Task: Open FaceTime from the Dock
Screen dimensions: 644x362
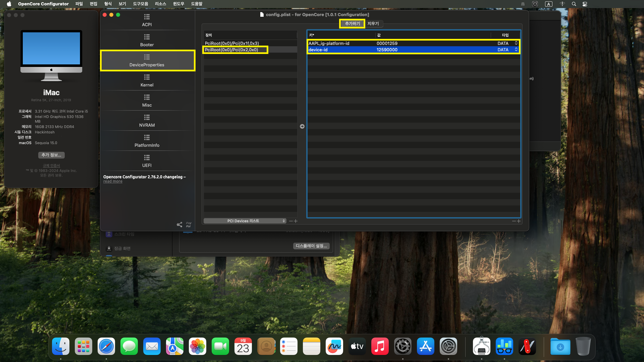Action: (220, 346)
